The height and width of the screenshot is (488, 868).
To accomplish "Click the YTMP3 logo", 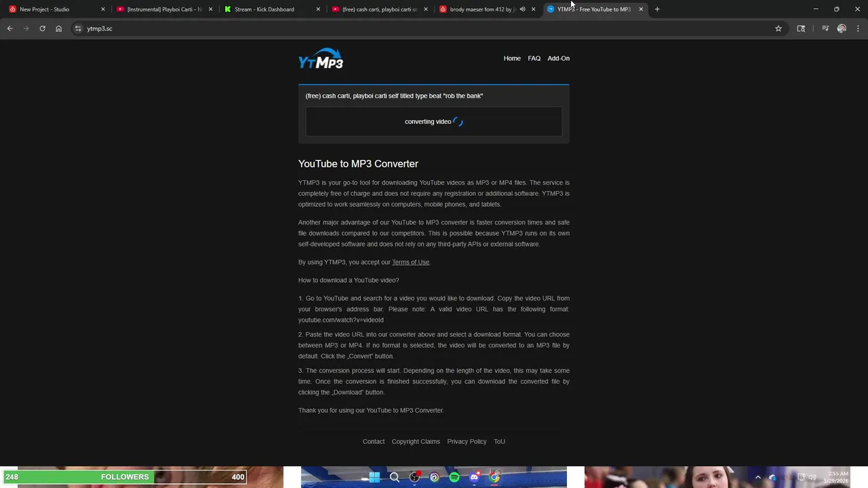I will point(321,59).
